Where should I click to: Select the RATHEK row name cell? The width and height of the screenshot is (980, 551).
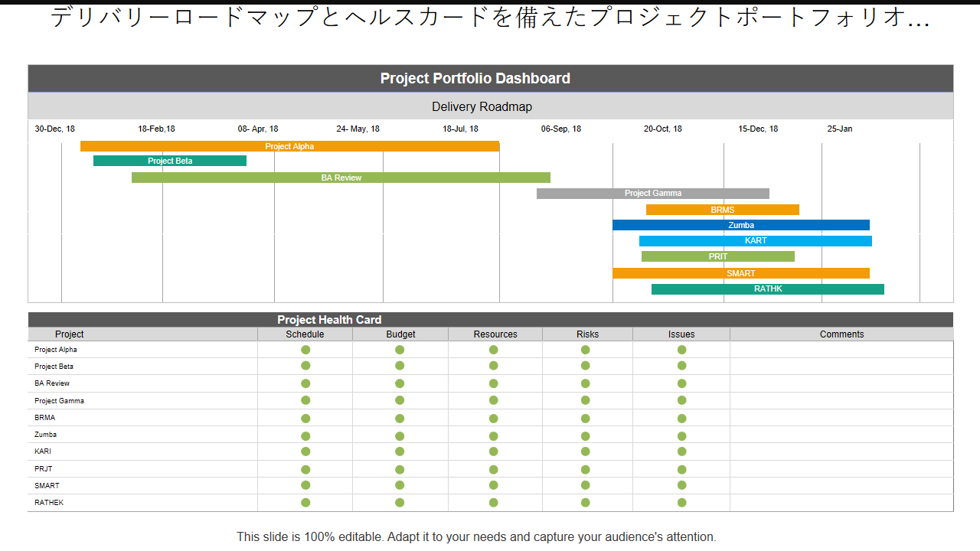[142, 503]
